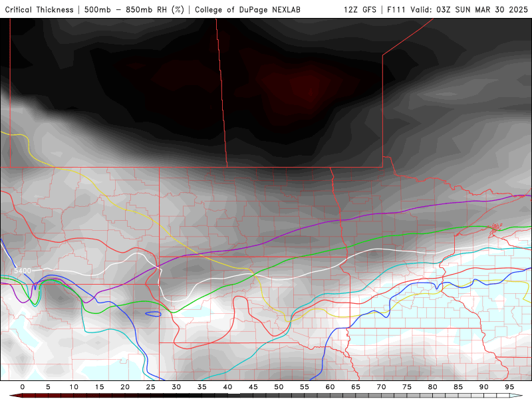The width and height of the screenshot is (532, 399).
Task: Click the "10" label on the color scale
Action: tap(74, 387)
